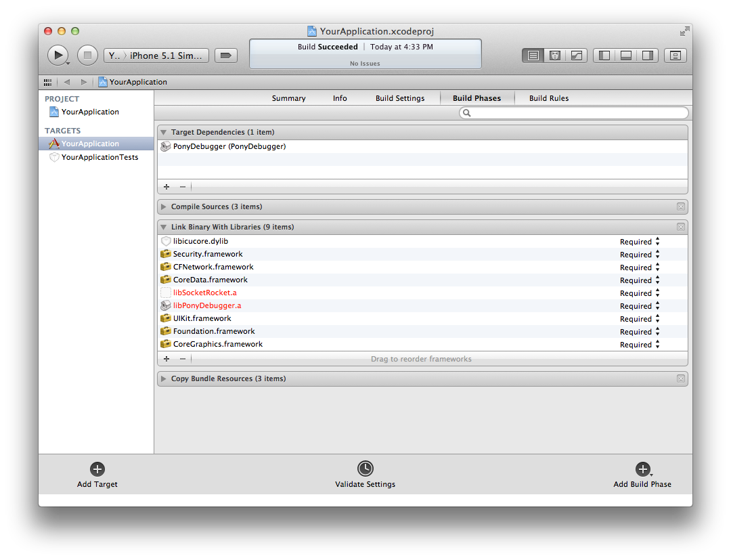This screenshot has width=731, height=560.
Task: Click the Run (play) button
Action: (58, 55)
